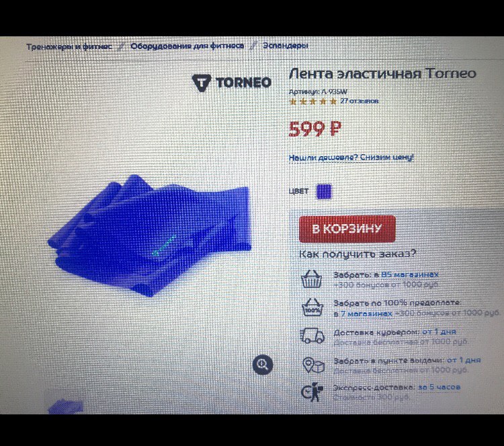Click the zoom magnifier icon on product image
This screenshot has width=504, height=446.
point(263,365)
